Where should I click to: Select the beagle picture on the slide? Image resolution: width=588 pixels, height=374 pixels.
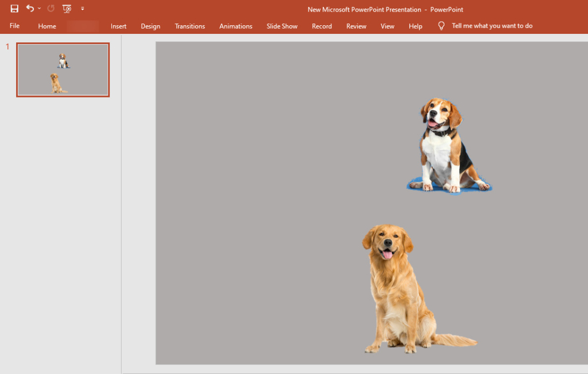[450, 143]
